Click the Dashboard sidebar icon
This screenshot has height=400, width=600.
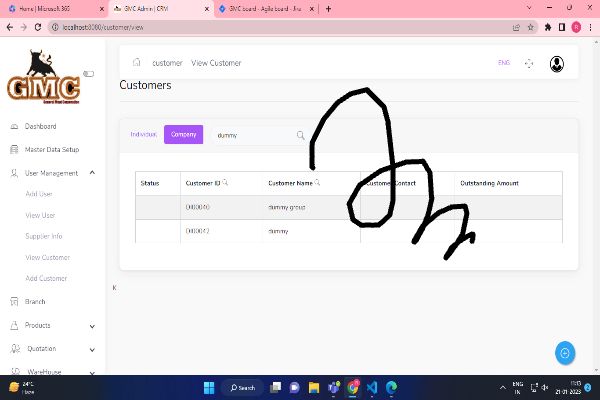click(x=14, y=127)
